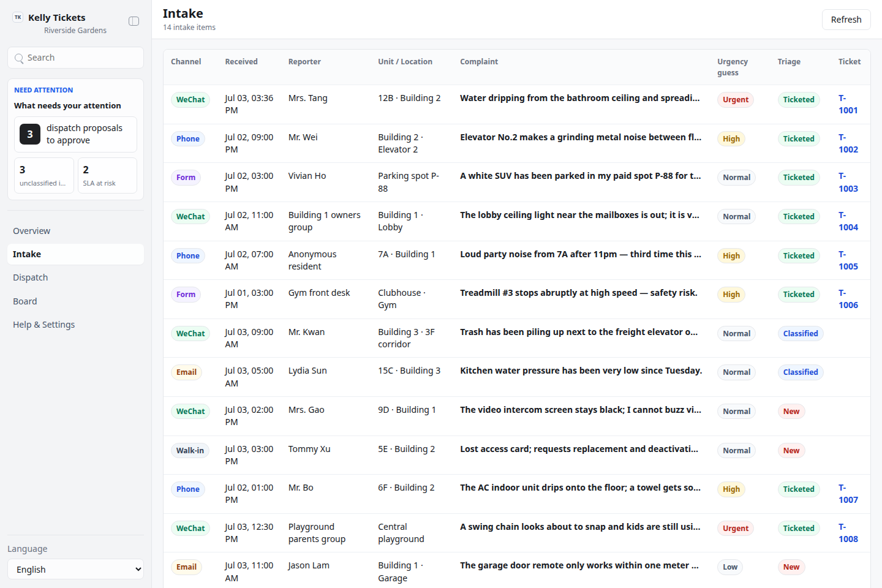This screenshot has height=588, width=882.
Task: Open ticket T-1006 link
Action: [848, 299]
